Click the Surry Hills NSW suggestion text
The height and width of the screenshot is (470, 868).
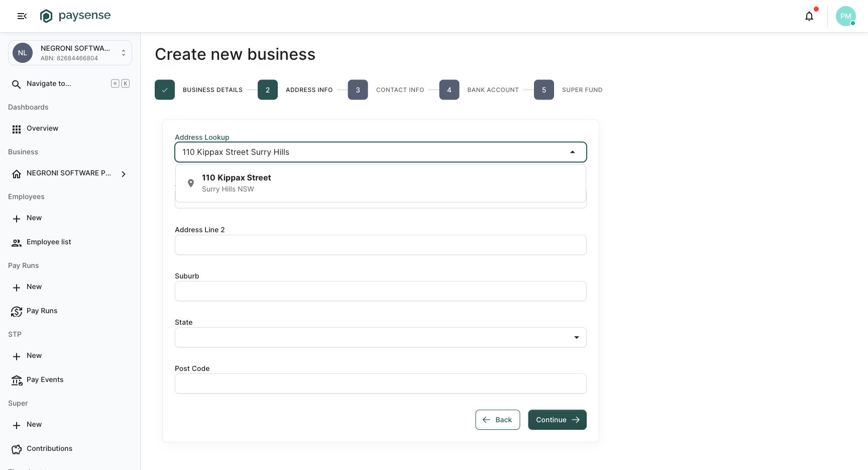[228, 190]
